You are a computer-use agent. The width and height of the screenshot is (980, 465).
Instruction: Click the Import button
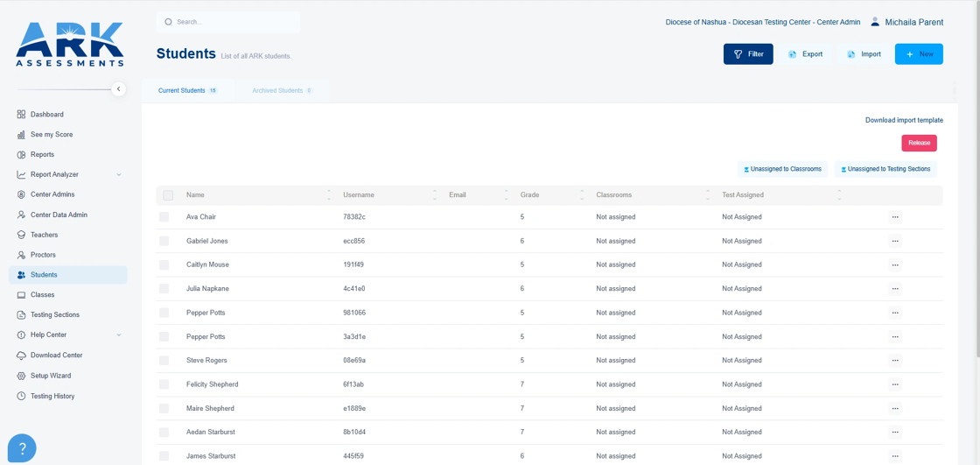tap(864, 53)
